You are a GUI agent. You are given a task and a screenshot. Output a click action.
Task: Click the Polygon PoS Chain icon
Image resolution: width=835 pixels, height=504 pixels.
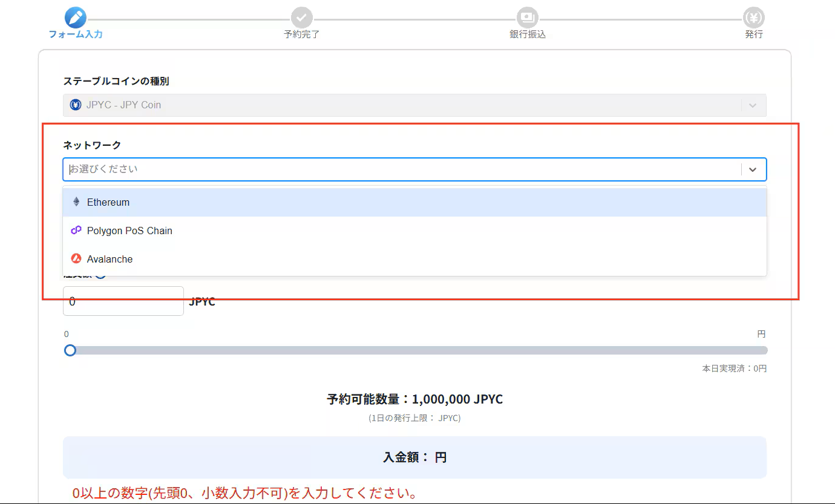76,230
